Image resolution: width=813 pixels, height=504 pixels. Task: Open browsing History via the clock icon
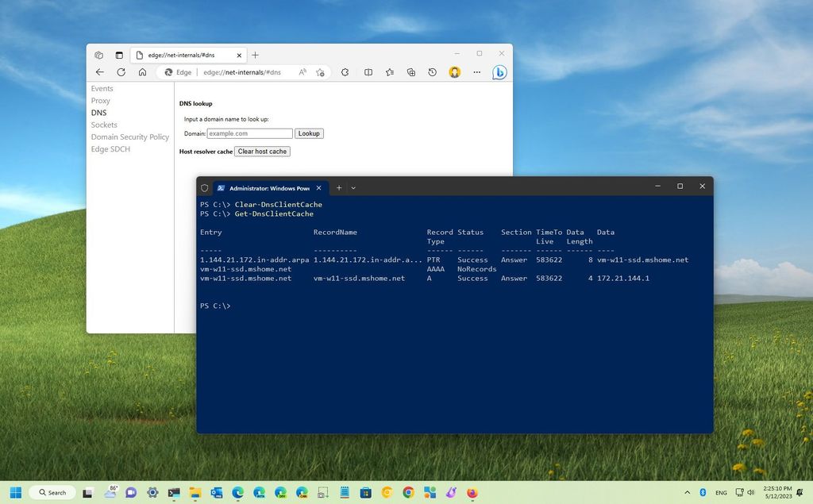pos(432,72)
